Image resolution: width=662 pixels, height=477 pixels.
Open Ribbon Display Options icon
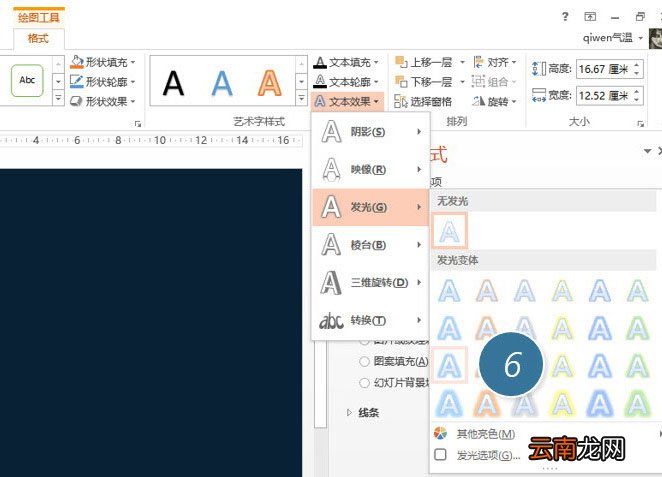coord(590,16)
